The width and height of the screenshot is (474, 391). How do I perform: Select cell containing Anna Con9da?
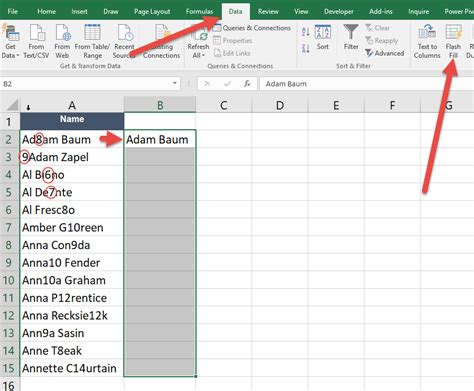(x=72, y=245)
